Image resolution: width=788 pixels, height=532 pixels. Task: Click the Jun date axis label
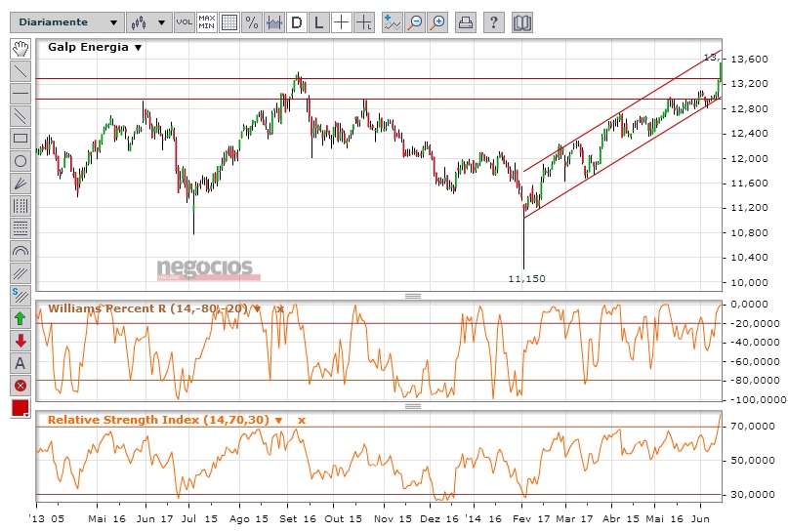tap(700, 519)
